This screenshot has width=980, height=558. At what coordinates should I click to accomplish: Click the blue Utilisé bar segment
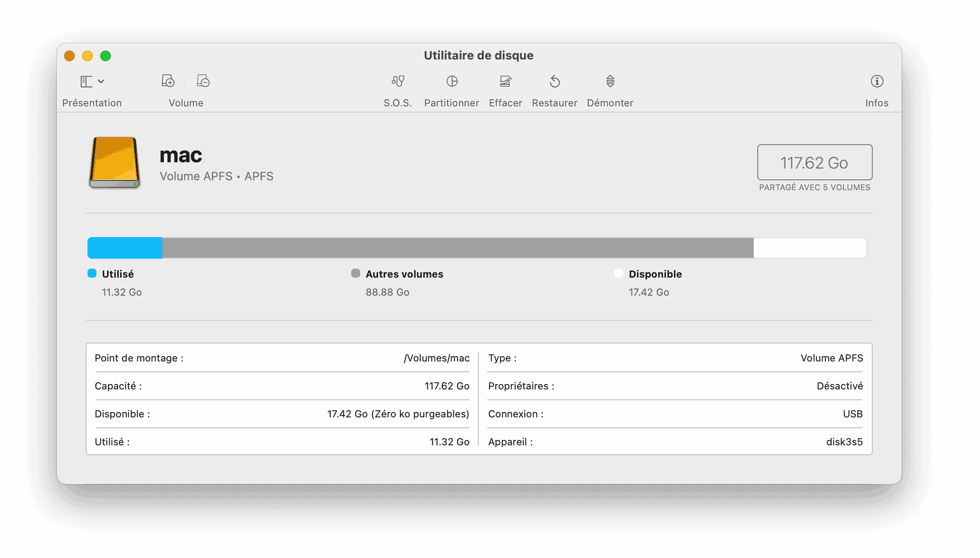[125, 248]
